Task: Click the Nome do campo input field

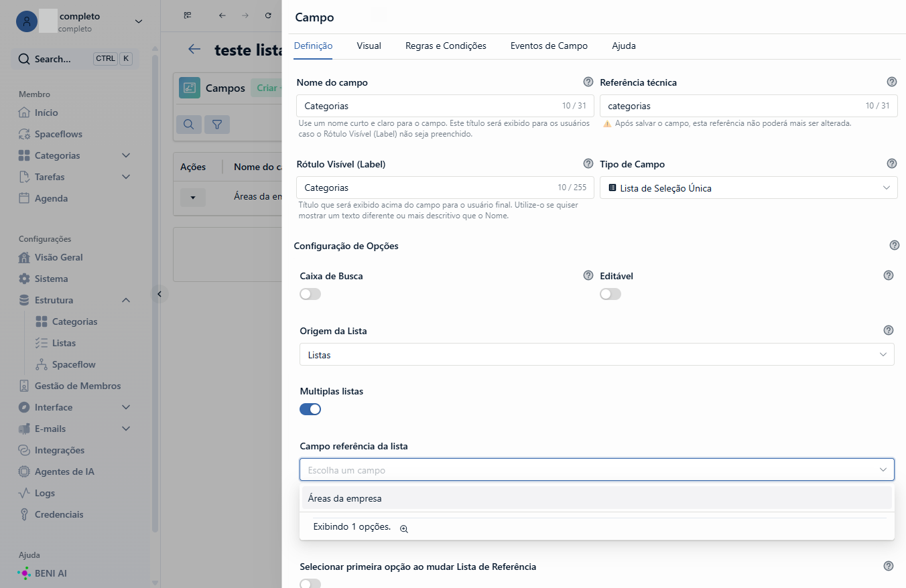Action: 445,106
